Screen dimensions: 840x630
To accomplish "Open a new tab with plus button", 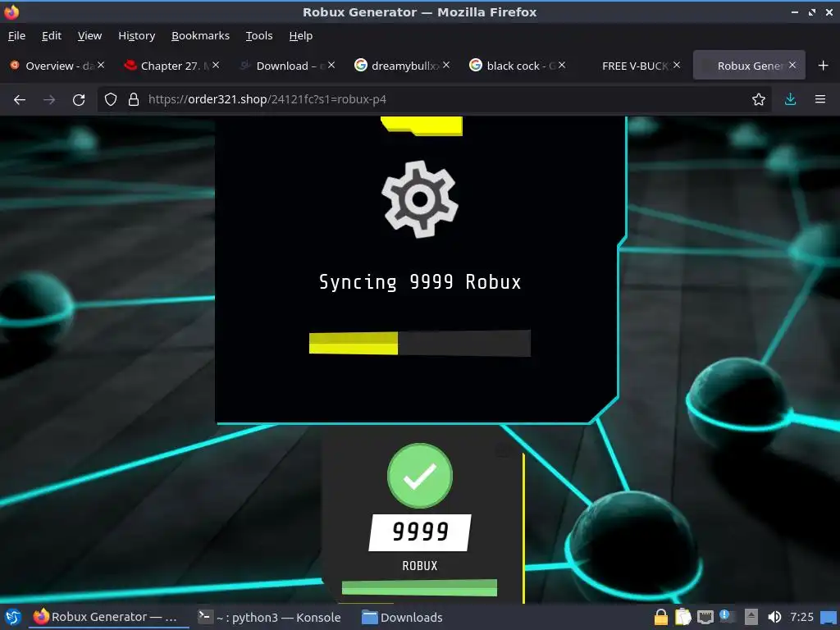I will pos(824,66).
